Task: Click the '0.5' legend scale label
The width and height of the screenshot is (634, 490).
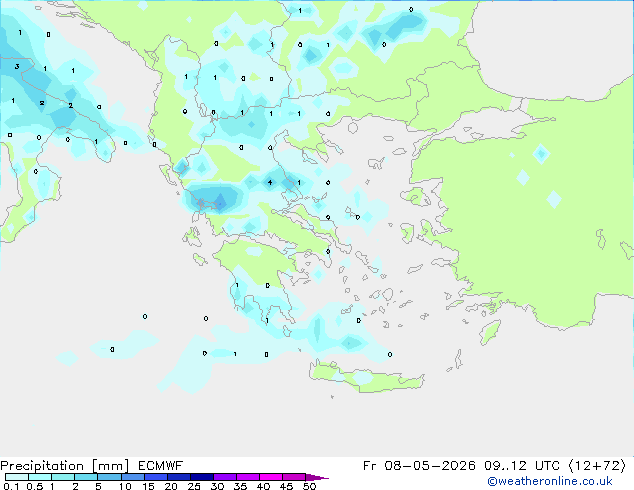Action: click(x=35, y=486)
